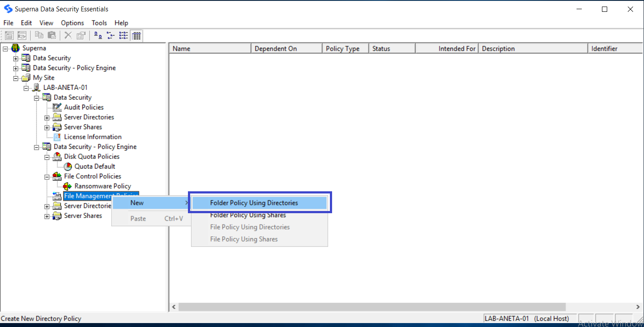Click the Paste clipboard toolbar icon

(x=52, y=36)
